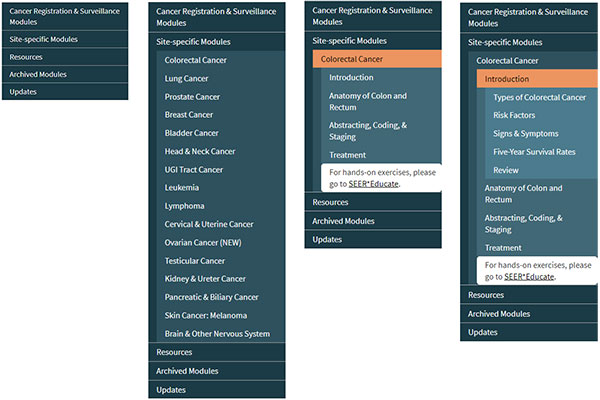
Task: Select Prostate Cancer from the module list
Action: [194, 97]
